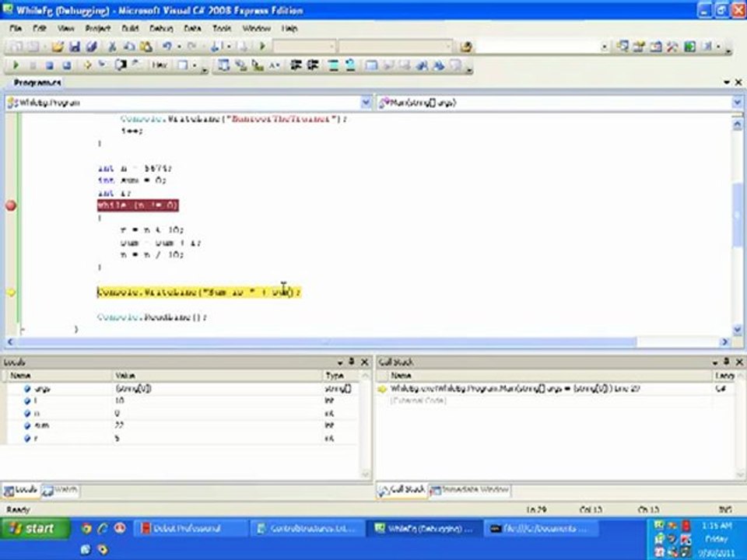Click Comment out selected lines icon
747x560 pixels.
pos(333,65)
